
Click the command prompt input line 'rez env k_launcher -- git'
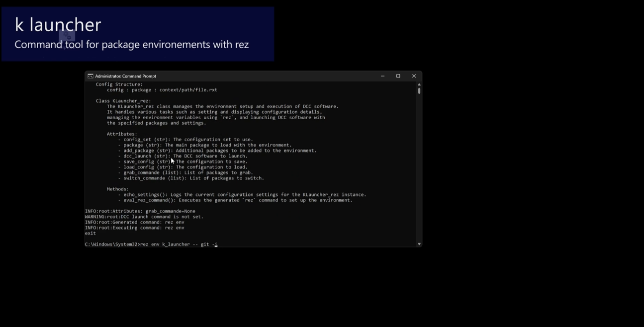click(151, 244)
